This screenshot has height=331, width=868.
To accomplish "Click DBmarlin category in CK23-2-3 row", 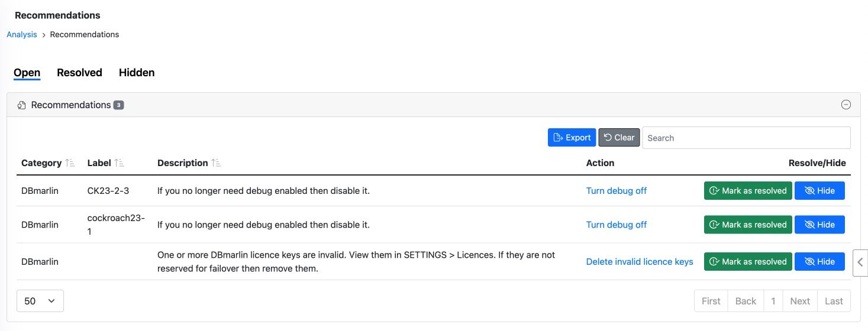I will (40, 191).
